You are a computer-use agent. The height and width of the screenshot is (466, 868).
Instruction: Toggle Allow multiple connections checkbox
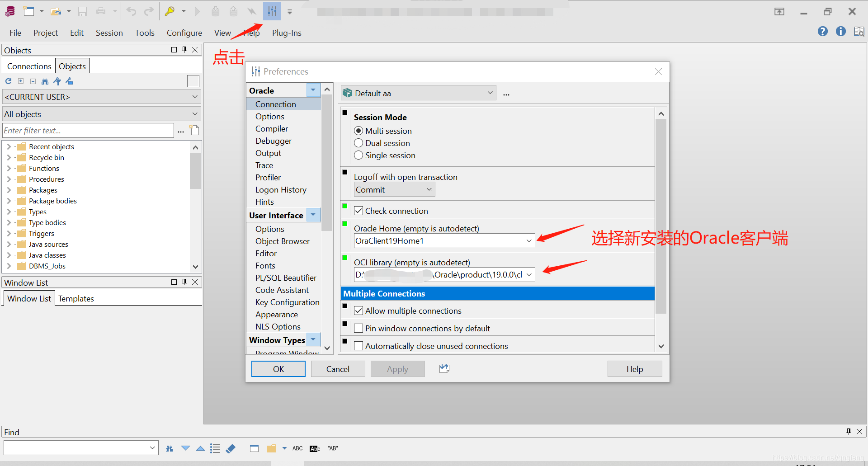click(x=359, y=311)
